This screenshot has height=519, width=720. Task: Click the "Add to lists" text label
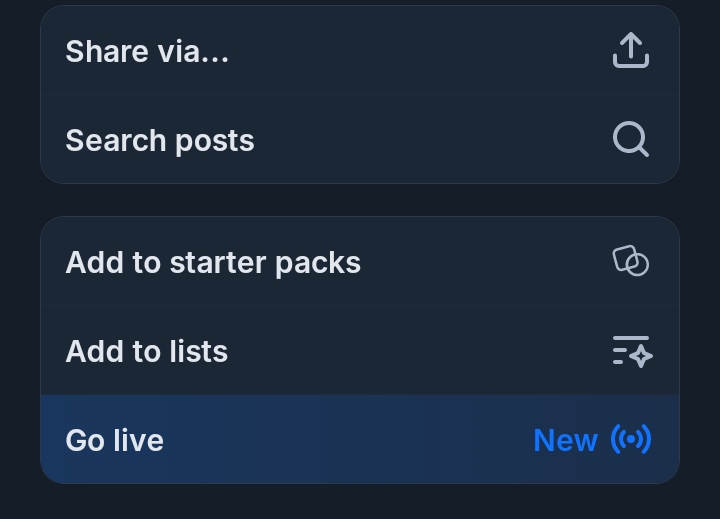coord(147,352)
